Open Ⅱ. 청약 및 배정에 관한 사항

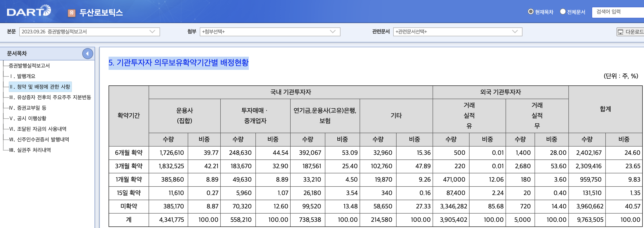click(40, 87)
